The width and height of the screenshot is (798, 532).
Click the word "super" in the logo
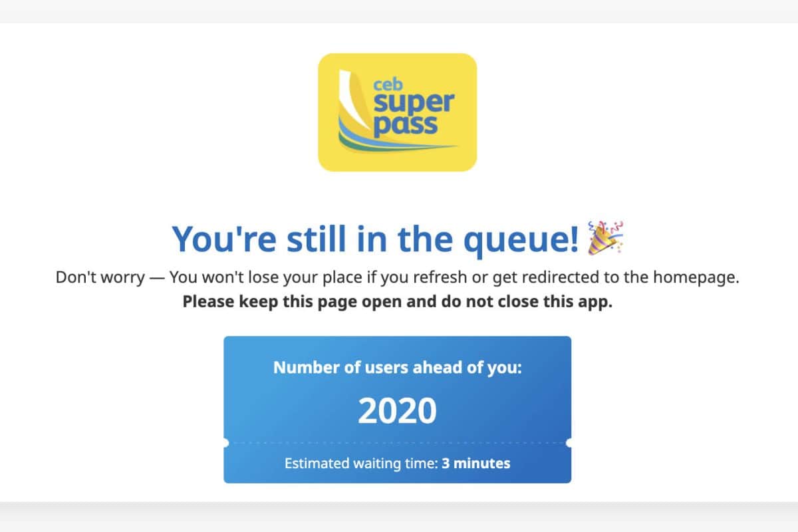pos(414,103)
